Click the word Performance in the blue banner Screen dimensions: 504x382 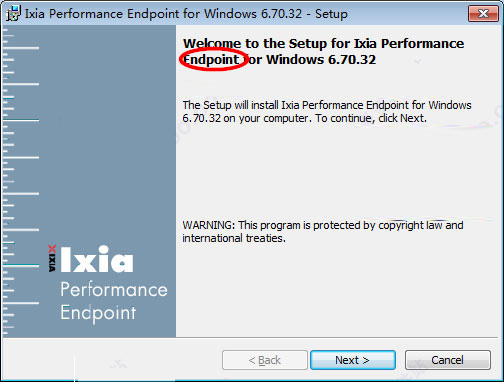(114, 290)
